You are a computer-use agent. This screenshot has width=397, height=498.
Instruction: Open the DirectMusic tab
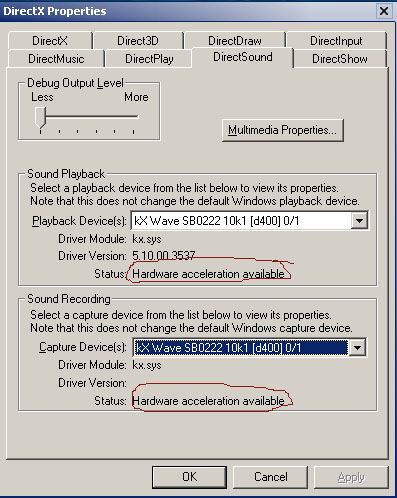coord(56,59)
